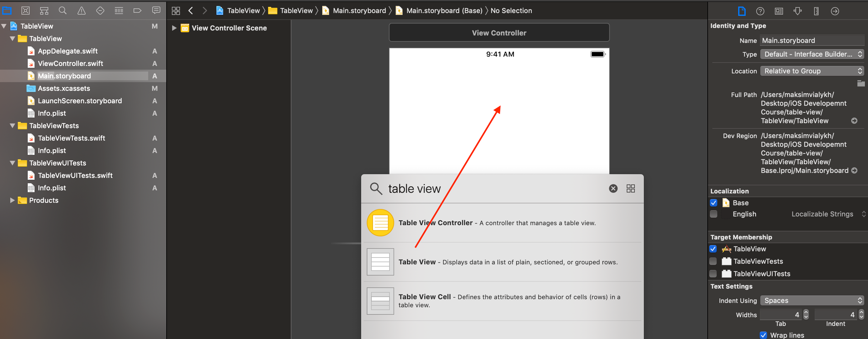Increment Tab width with the stepper

[806, 312]
